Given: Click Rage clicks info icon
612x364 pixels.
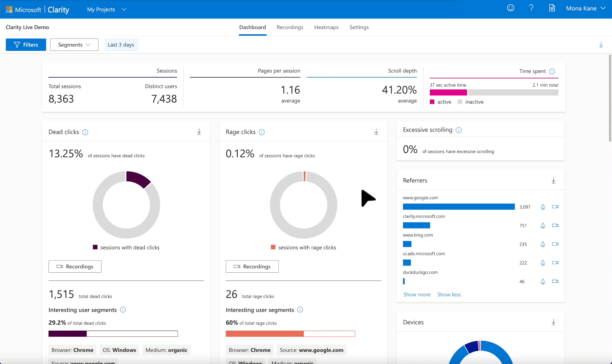Looking at the screenshot, I should (262, 132).
